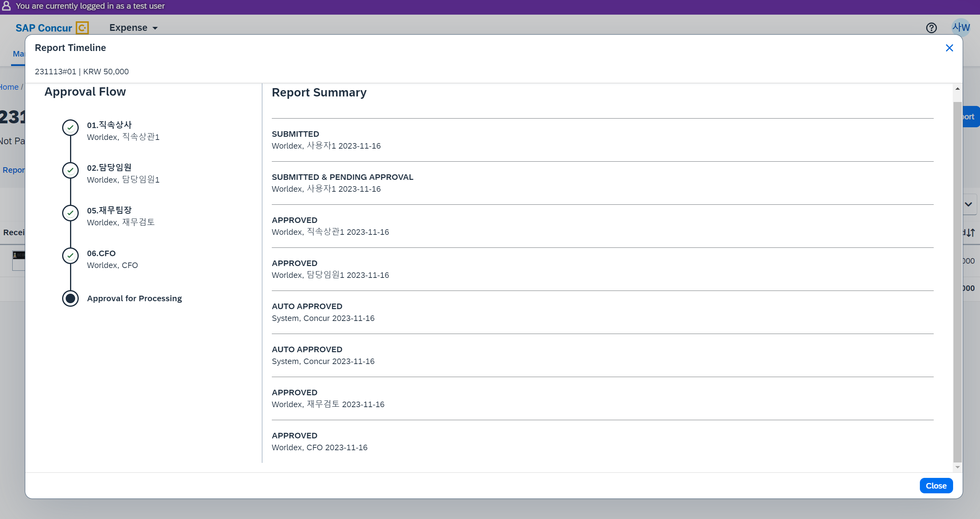This screenshot has height=519, width=980.
Task: Select the 01.직속상사 approval step checkmark
Action: pos(70,128)
